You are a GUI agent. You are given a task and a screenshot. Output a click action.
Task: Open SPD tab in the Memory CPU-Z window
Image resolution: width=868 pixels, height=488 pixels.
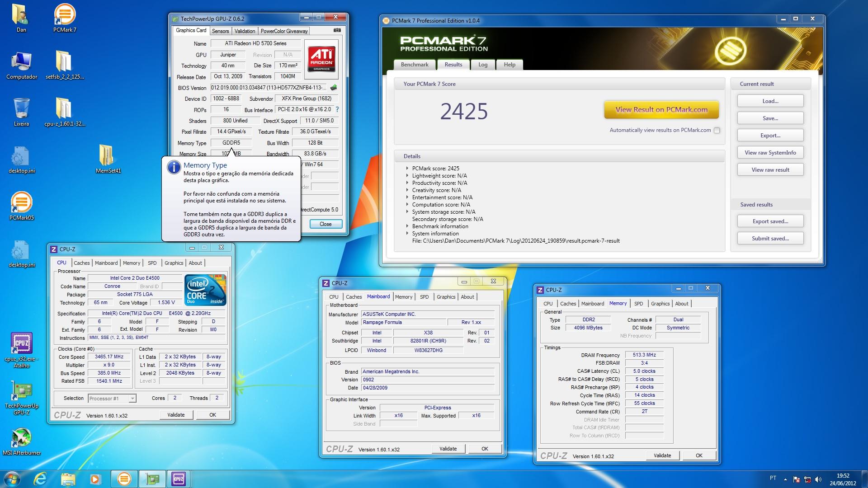tap(638, 304)
